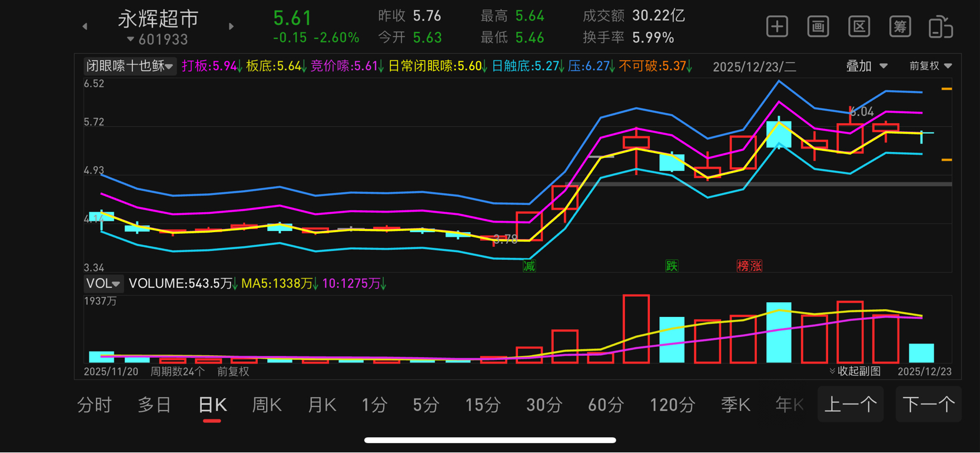This screenshot has height=453, width=980.
Task: Expand stock code 601933 dropdown triangle
Action: pos(131,39)
